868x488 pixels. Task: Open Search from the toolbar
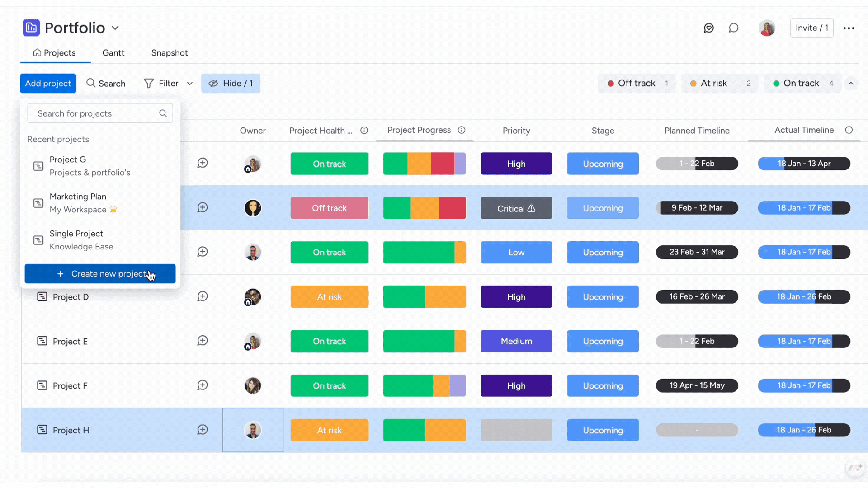[x=106, y=83]
